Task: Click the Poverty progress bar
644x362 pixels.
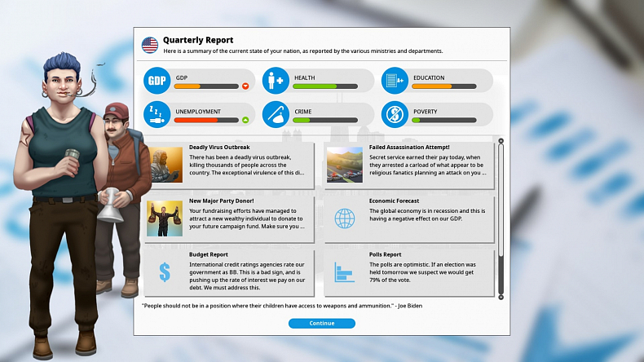Action: point(444,120)
